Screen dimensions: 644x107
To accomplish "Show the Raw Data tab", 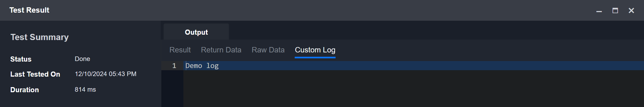I will click(x=268, y=50).
